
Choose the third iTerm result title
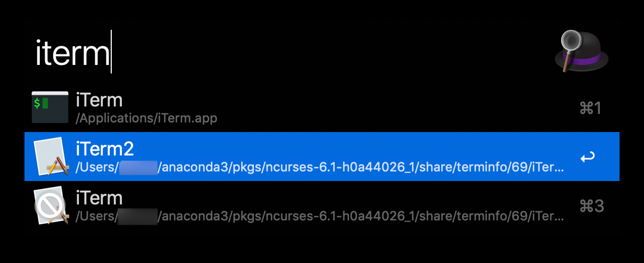[99, 198]
